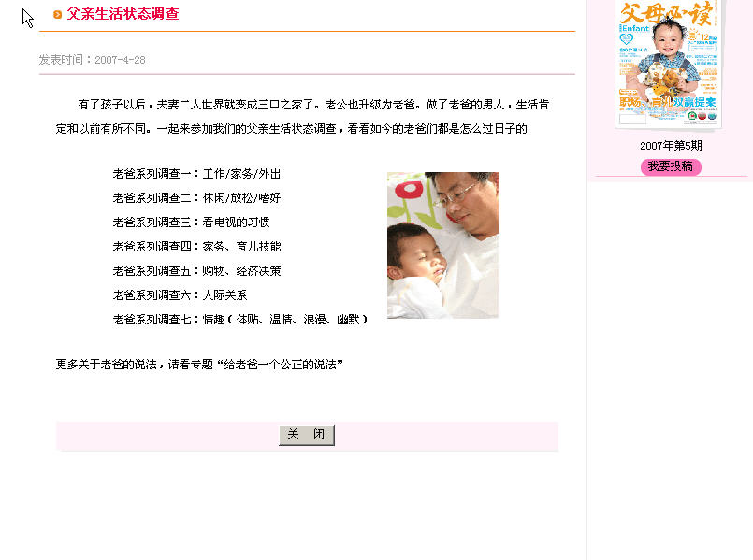The height and width of the screenshot is (560, 753).
Task: Click the orange arrow bullet icon beside the title
Action: coord(58,14)
